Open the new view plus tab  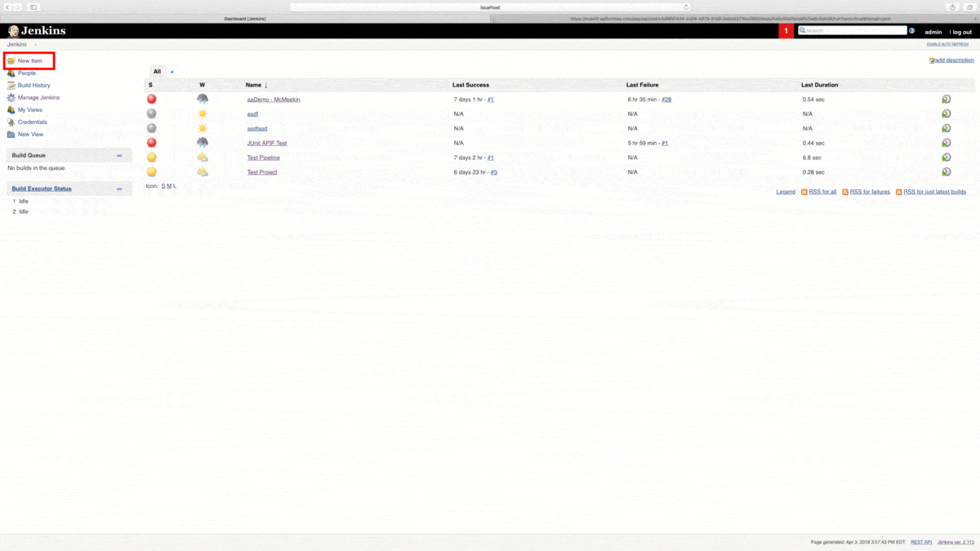[171, 71]
